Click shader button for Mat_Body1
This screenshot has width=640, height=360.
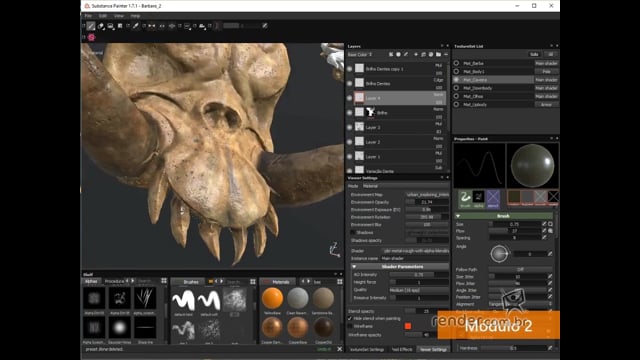[x=546, y=71]
